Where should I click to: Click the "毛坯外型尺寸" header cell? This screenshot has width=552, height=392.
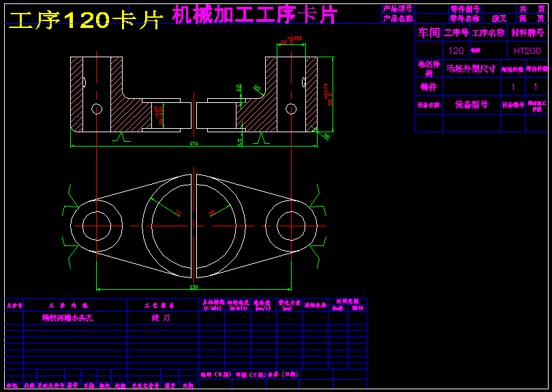pyautogui.click(x=472, y=69)
